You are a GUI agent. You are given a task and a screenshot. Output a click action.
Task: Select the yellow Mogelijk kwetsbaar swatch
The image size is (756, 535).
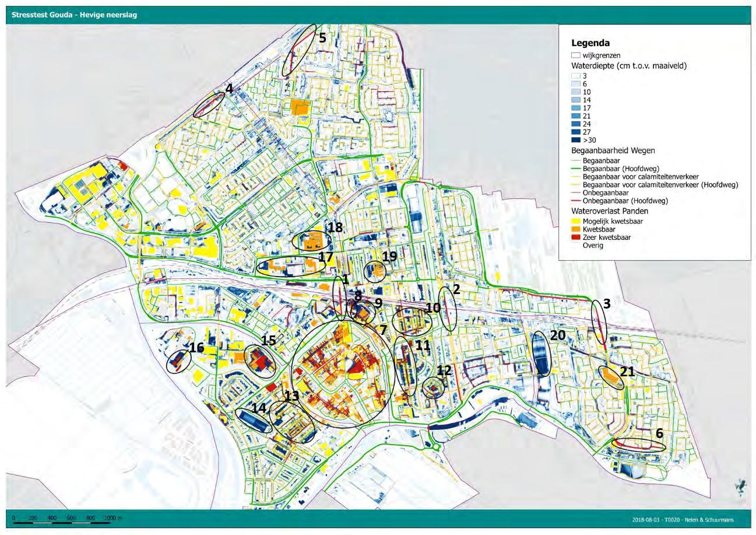575,222
